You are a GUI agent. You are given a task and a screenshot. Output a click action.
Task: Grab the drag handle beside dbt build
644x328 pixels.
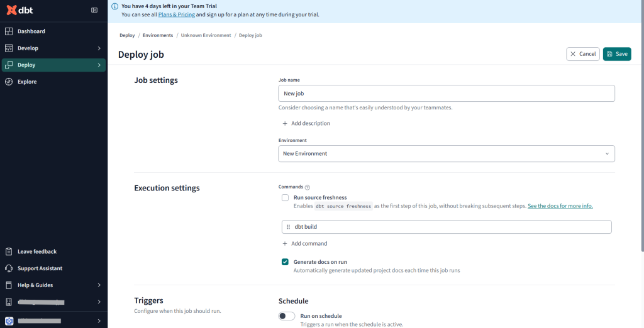(x=288, y=227)
